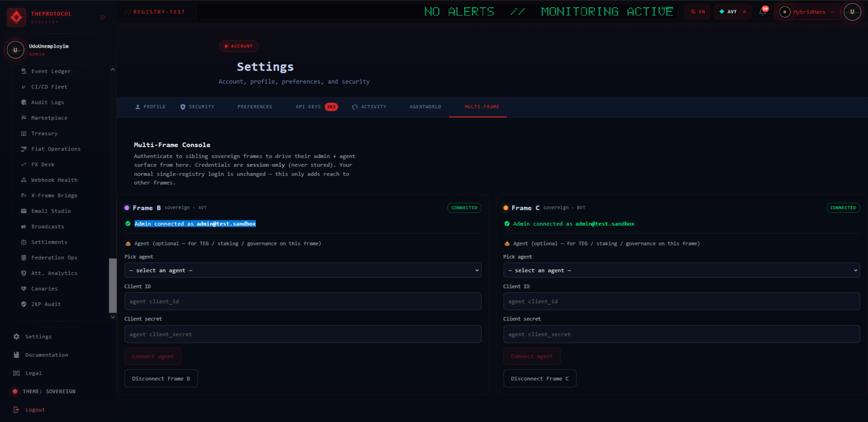868x422 pixels.
Task: Click the Logout icon
Action: pos(16,410)
